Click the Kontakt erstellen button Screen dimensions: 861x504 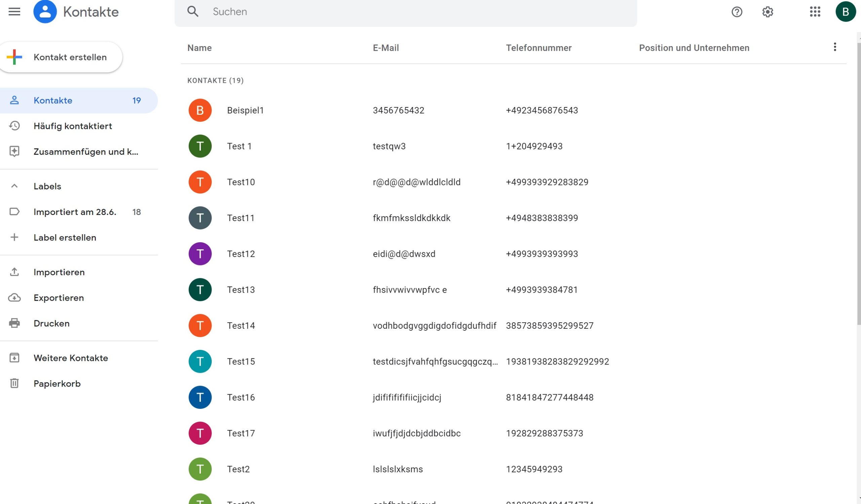(x=62, y=57)
